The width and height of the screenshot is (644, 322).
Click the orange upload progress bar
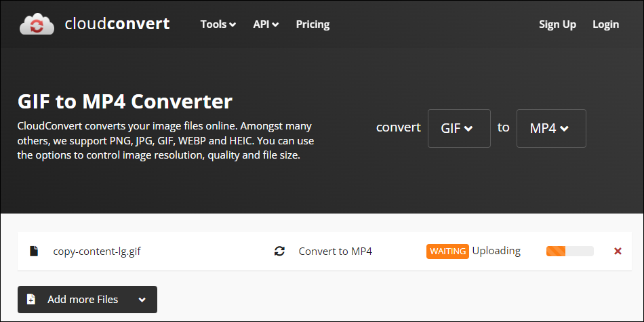pyautogui.click(x=569, y=251)
